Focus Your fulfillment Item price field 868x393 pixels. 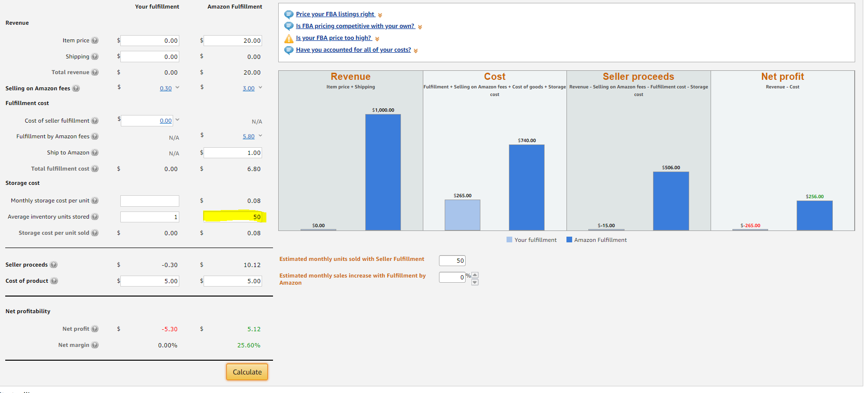click(150, 41)
